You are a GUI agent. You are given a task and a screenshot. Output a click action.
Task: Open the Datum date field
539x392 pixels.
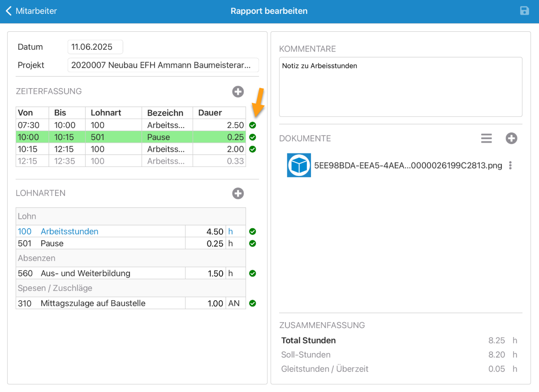[95, 47]
